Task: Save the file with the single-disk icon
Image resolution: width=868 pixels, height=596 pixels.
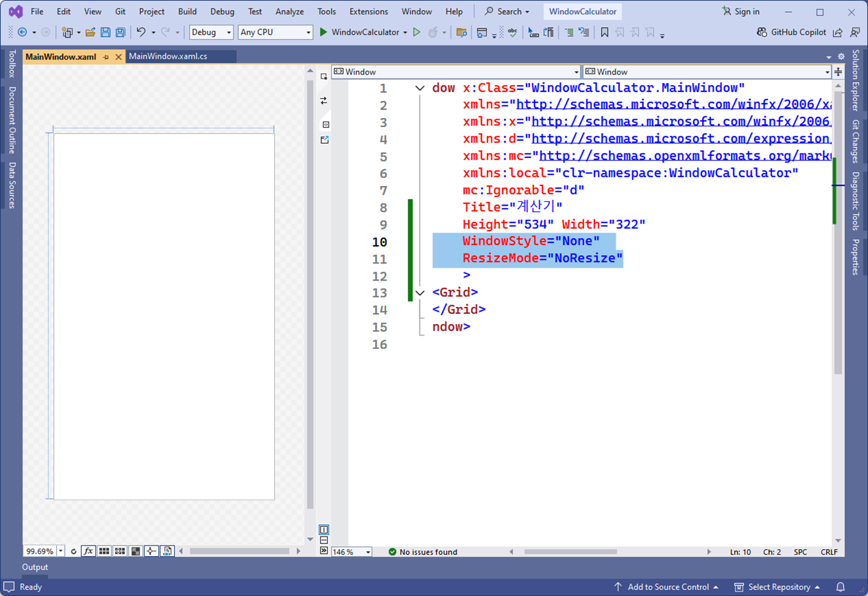Action: pyautogui.click(x=105, y=33)
